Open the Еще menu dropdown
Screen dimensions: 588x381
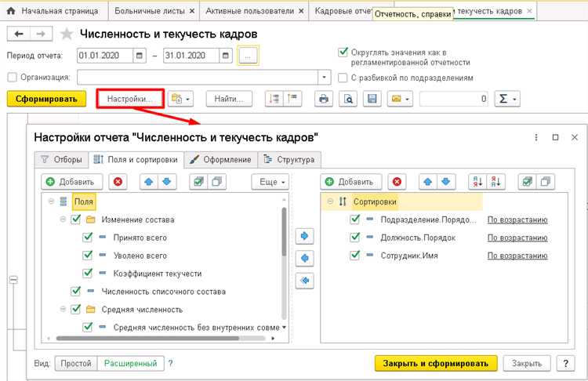click(x=270, y=182)
